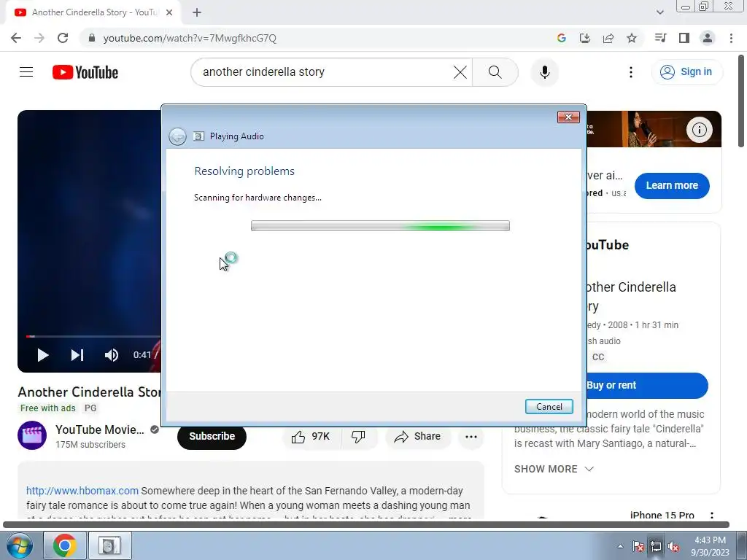Sign in to YouTube

click(686, 72)
